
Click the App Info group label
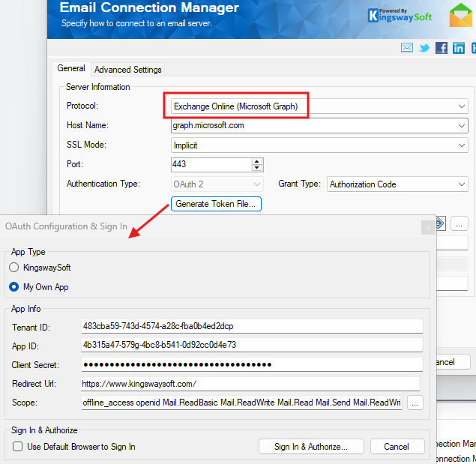(25, 309)
